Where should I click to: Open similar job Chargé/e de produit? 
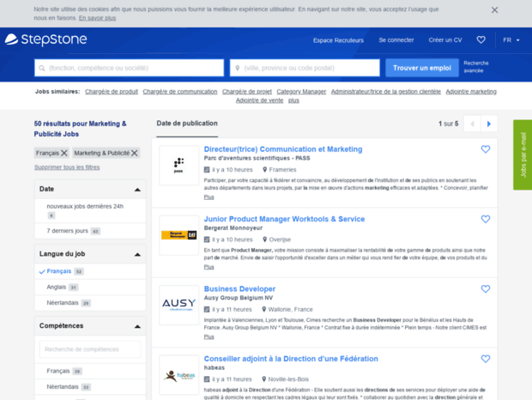(x=112, y=92)
